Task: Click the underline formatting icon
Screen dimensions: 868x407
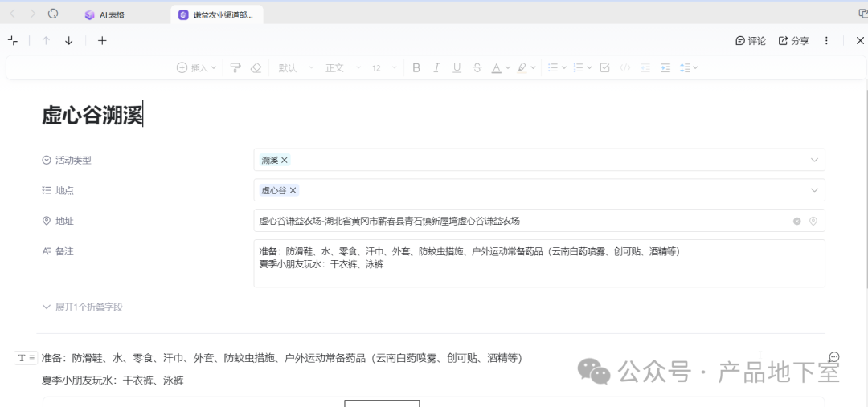Action: (x=457, y=68)
